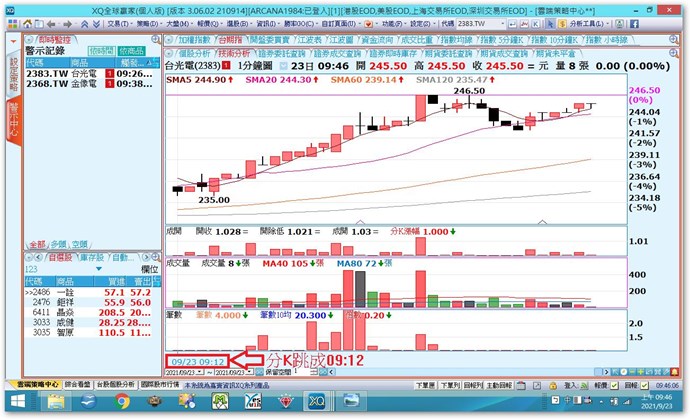Image resolution: width=690 pixels, height=419 pixels.
Task: Select the 2368.TW 金像電 alert row
Action: tap(92, 84)
